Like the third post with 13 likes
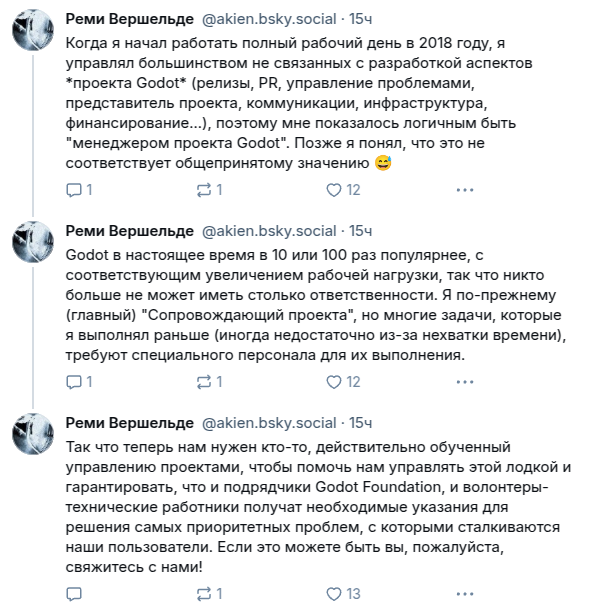592x616 pixels. (343, 594)
